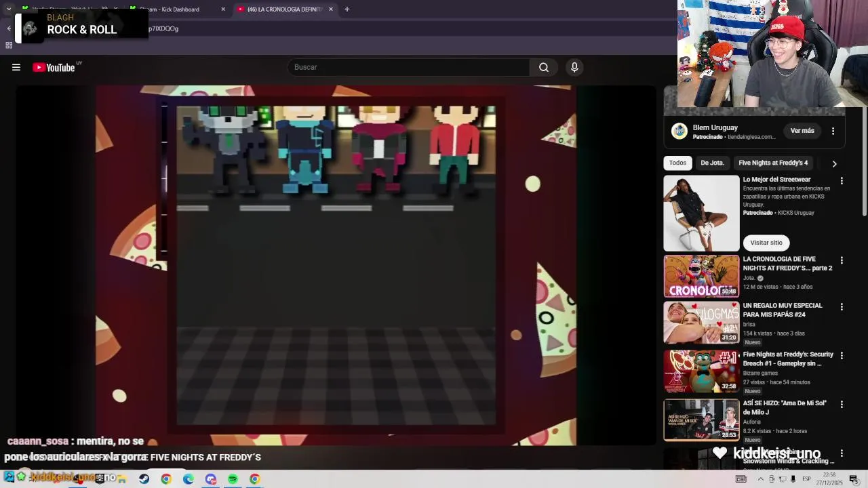Click the browser back arrow
Viewport: 868px width, 488px height.
[9, 28]
